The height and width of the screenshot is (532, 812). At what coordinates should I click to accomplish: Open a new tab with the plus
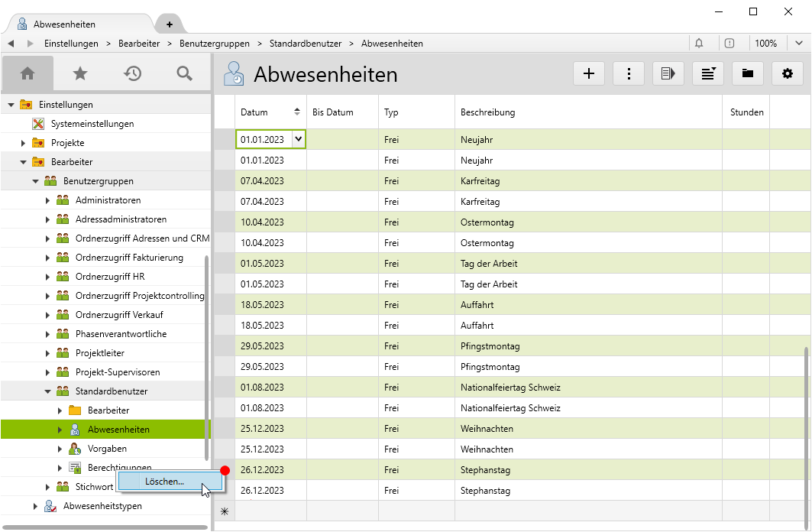(x=169, y=24)
